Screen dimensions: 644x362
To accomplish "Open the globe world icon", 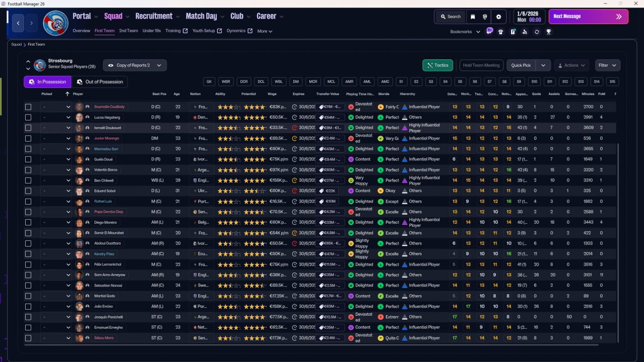I will pos(485,17).
